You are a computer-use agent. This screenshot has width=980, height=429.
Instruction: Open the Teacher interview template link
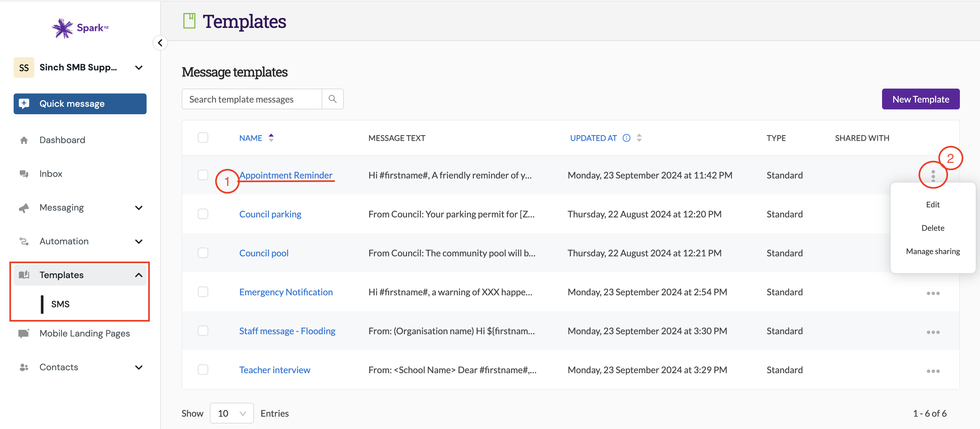point(275,370)
